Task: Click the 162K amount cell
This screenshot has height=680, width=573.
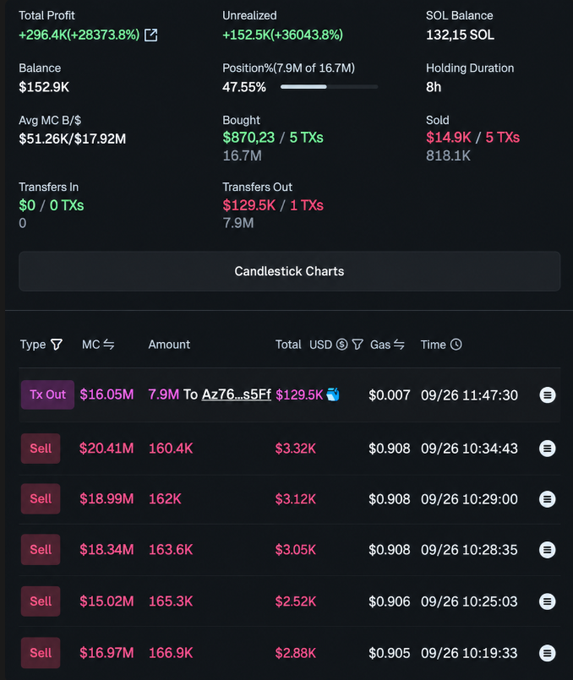Action: 165,499
